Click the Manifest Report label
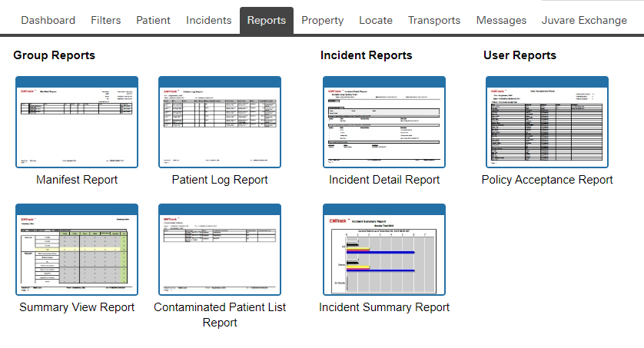The height and width of the screenshot is (348, 644). coord(77,180)
